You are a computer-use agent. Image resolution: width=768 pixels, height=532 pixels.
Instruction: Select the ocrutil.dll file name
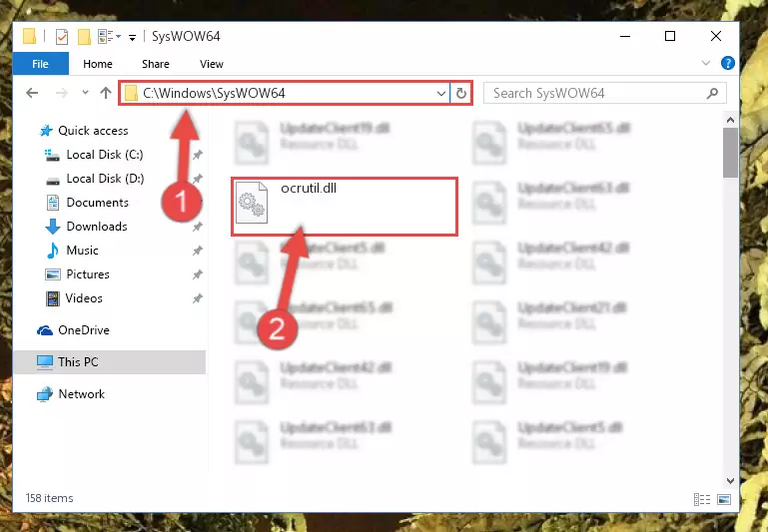(x=309, y=188)
